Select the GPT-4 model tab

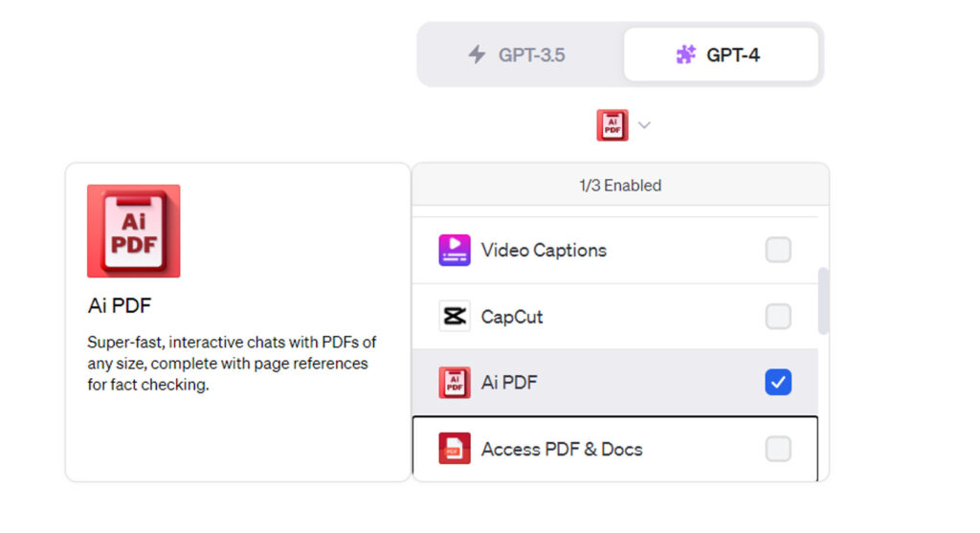coord(721,55)
